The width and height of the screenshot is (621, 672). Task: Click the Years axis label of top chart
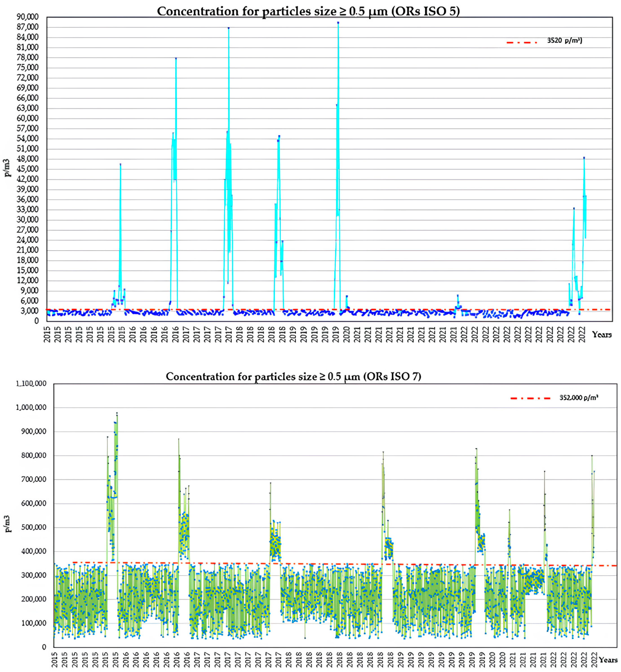tap(601, 334)
